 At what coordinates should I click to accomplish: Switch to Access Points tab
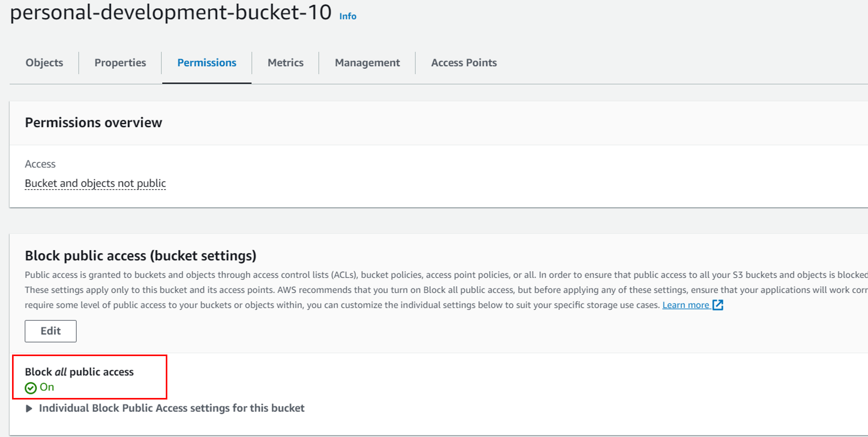coord(464,63)
